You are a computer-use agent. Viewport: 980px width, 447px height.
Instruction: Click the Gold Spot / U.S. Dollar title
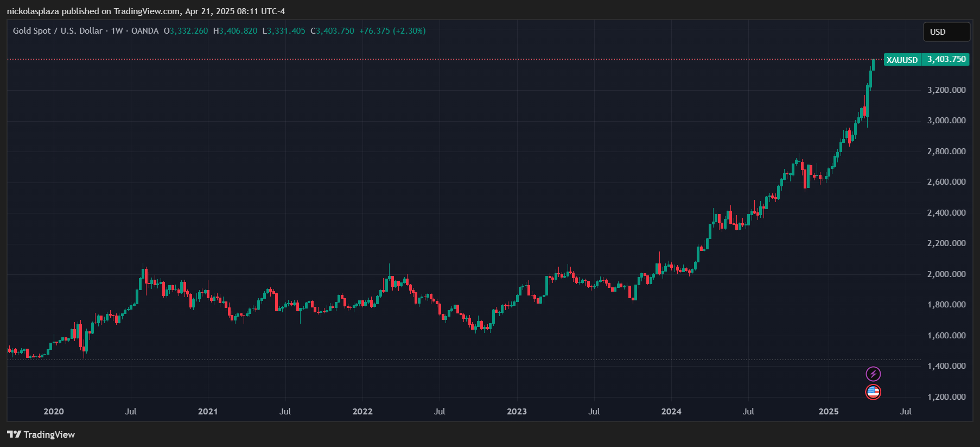(x=58, y=31)
